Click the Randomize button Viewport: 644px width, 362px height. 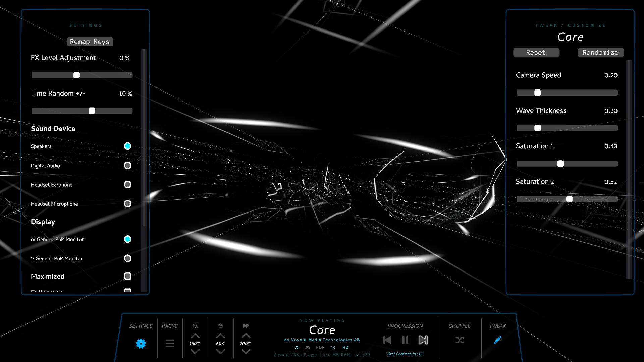click(x=600, y=52)
